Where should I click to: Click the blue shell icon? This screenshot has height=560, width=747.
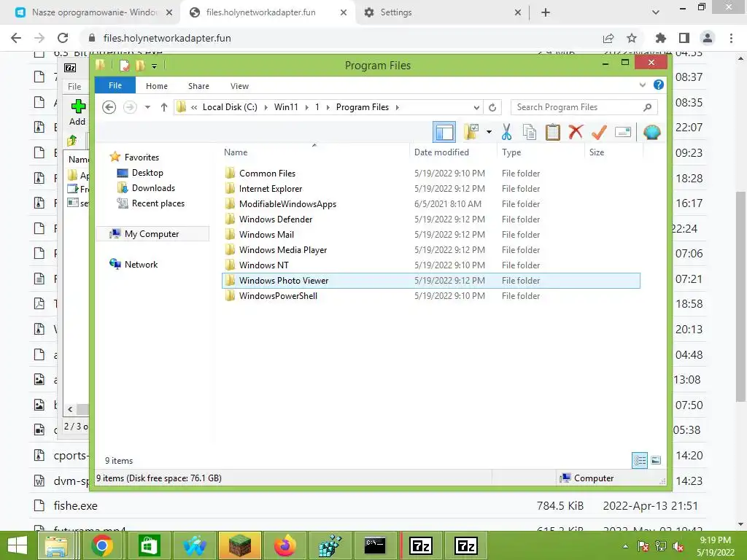tap(651, 132)
